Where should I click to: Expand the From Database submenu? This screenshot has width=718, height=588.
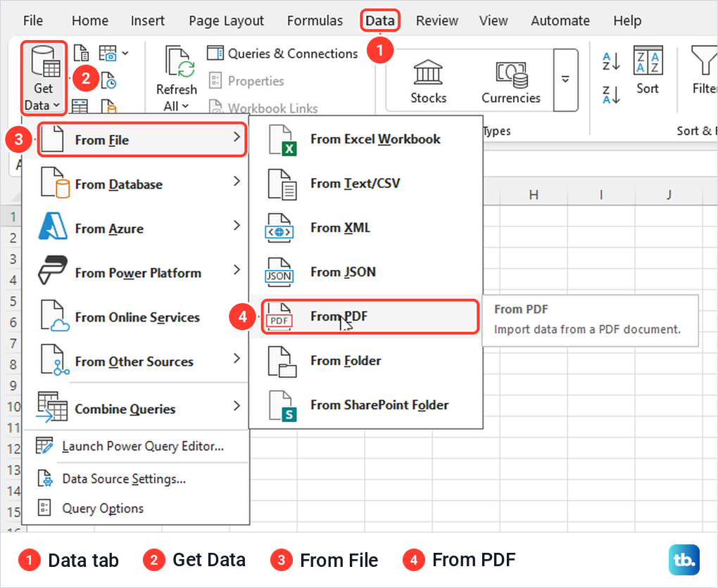tap(136, 184)
